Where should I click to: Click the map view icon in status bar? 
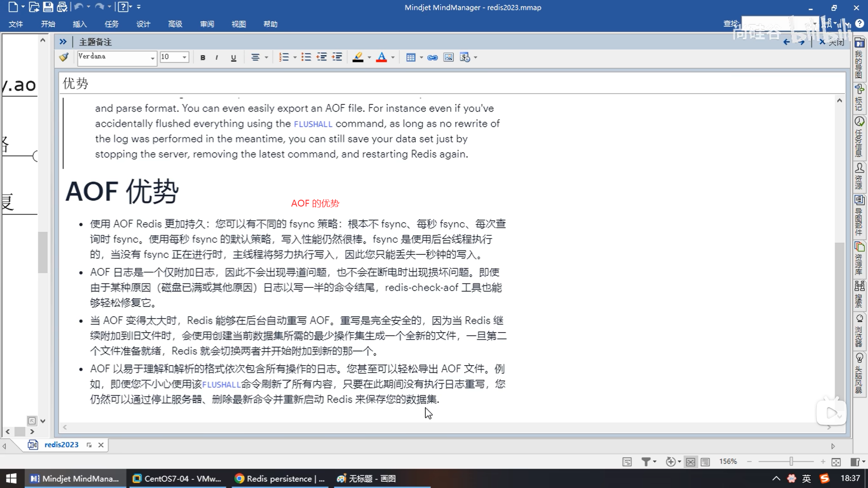(690, 462)
